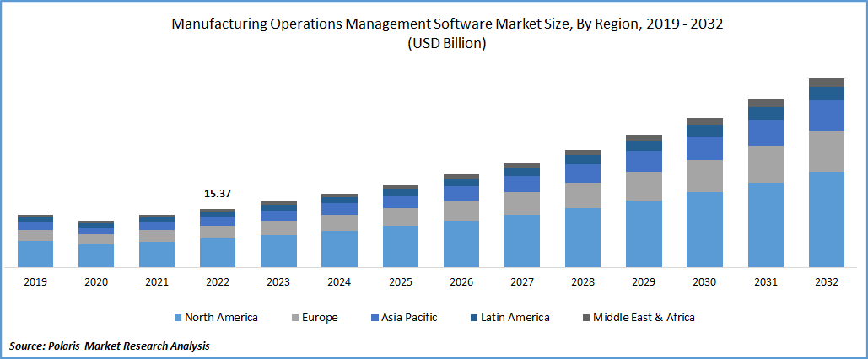Select the Asia Pacific legend label
The image size is (868, 359).
tap(411, 318)
